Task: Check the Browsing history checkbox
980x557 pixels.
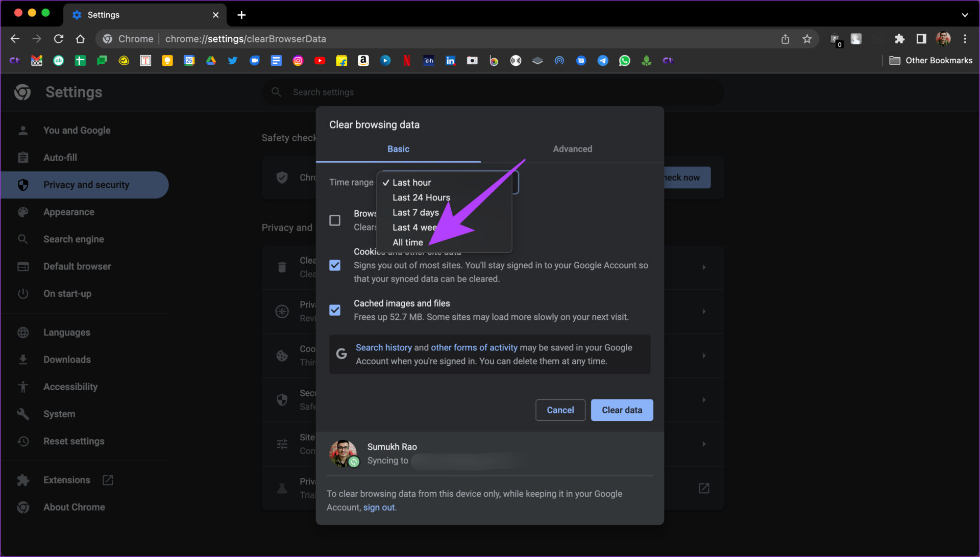Action: click(x=335, y=220)
